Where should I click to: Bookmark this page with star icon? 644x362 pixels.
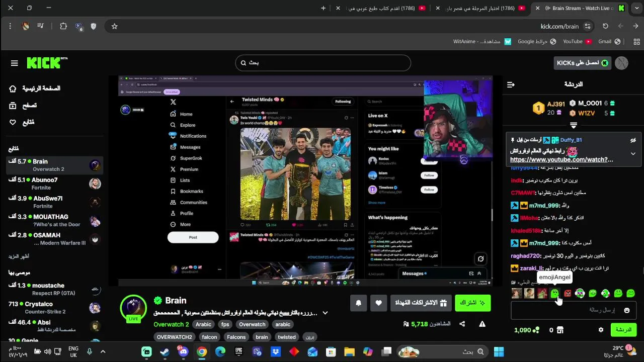[x=114, y=26]
